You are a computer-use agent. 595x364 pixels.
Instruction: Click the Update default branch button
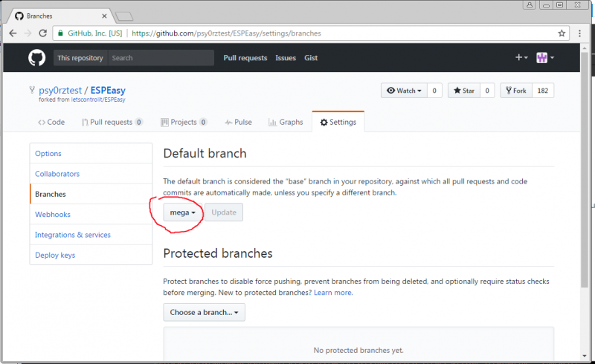coord(224,212)
